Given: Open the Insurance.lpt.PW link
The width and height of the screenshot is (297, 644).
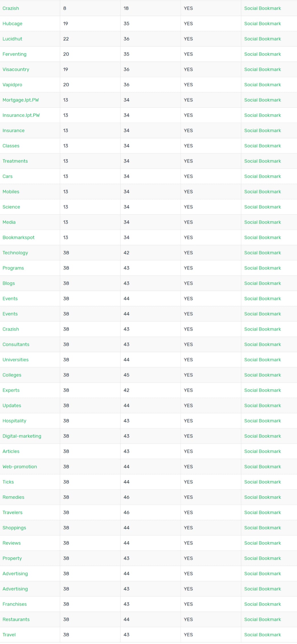Looking at the screenshot, I should [x=21, y=115].
